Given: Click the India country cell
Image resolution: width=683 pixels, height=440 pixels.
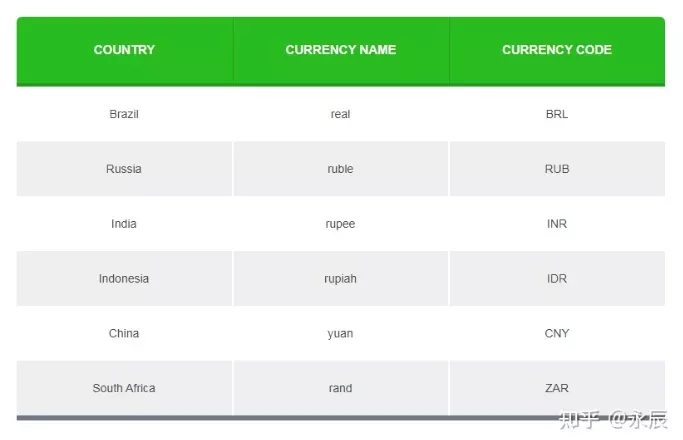Looking at the screenshot, I should [124, 224].
